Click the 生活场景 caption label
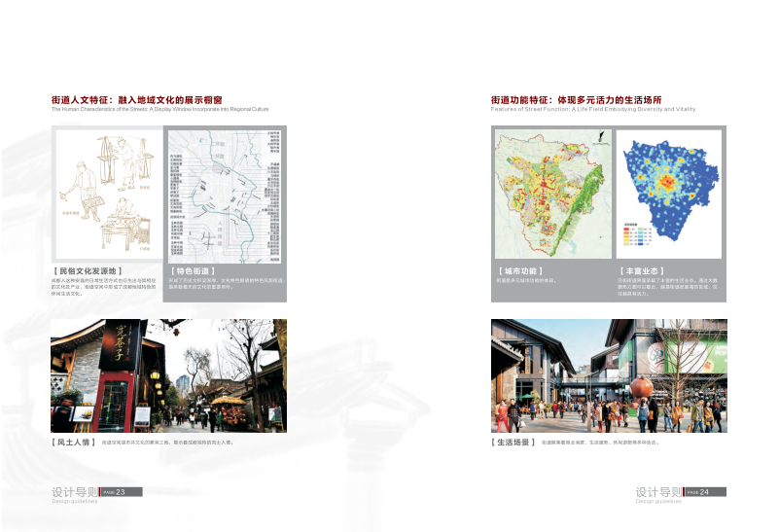This screenshot has height=532, width=778. pyautogui.click(x=513, y=443)
